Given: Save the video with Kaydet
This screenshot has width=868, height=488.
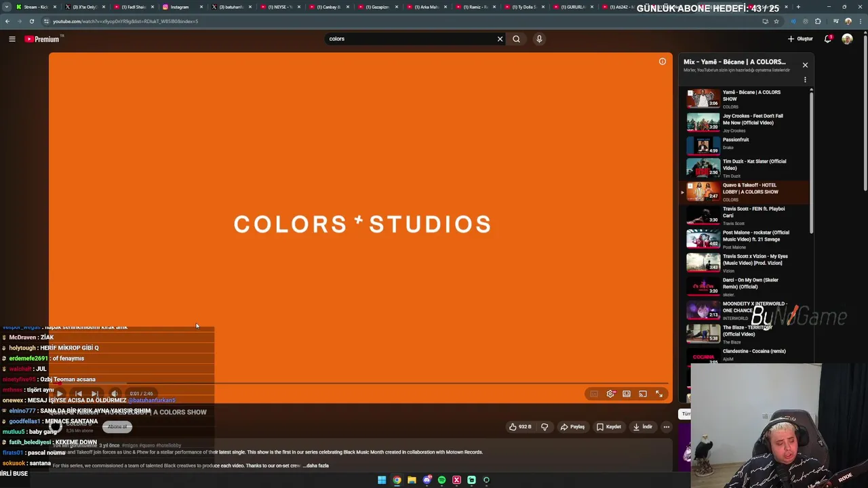Looking at the screenshot, I should 608,427.
